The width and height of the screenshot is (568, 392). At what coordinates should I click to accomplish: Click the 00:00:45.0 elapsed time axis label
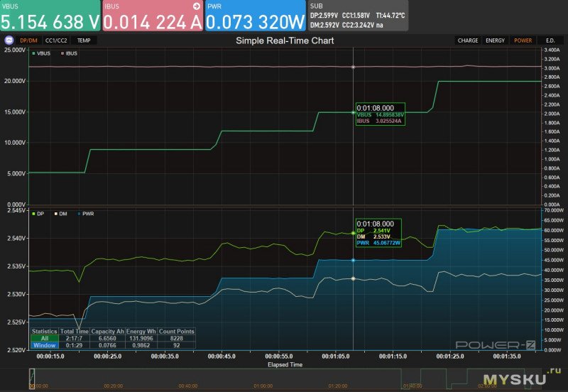point(222,356)
